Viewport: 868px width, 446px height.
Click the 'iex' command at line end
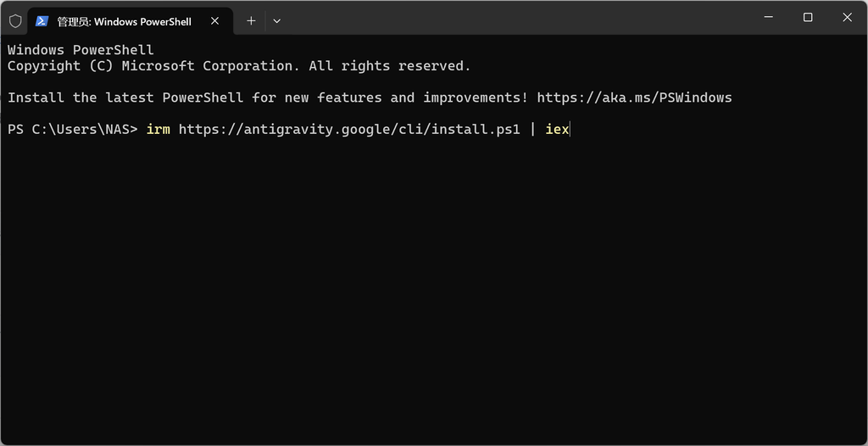click(x=558, y=131)
